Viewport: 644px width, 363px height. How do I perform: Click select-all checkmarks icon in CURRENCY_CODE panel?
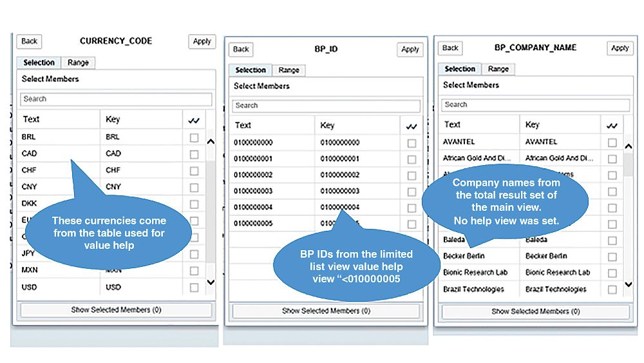pyautogui.click(x=194, y=120)
